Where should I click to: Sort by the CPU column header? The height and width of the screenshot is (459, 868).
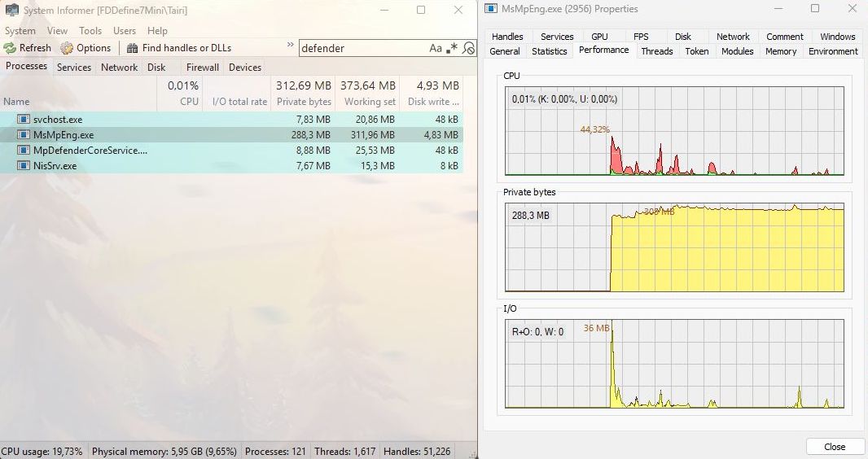click(180, 94)
